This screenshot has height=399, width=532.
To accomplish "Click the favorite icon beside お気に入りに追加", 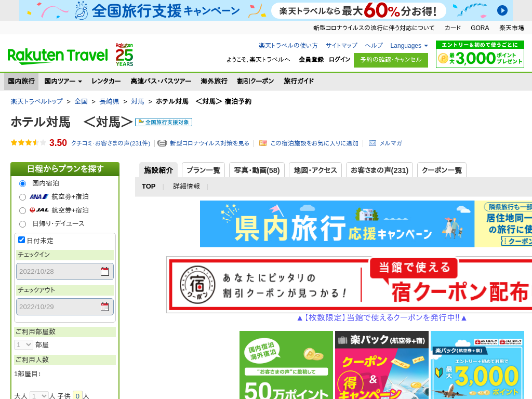I will click(263, 143).
